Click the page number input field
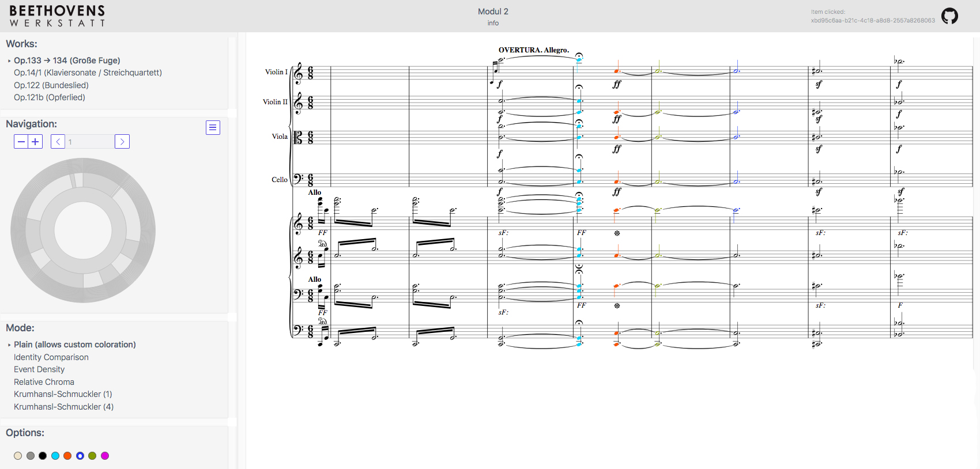Screen dimensions: 980x469 [x=90, y=142]
